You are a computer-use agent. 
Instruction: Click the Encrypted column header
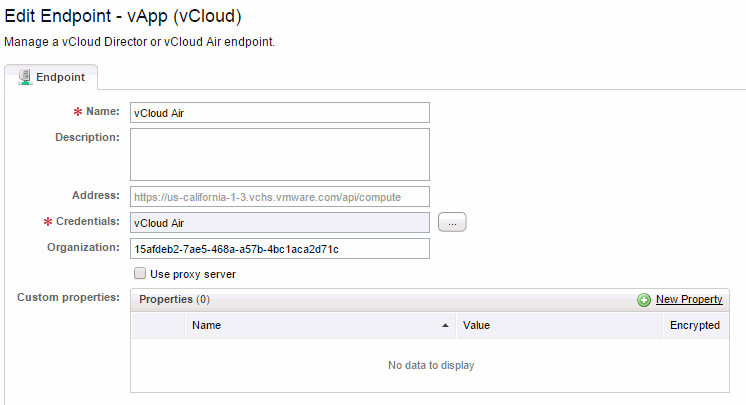click(694, 325)
